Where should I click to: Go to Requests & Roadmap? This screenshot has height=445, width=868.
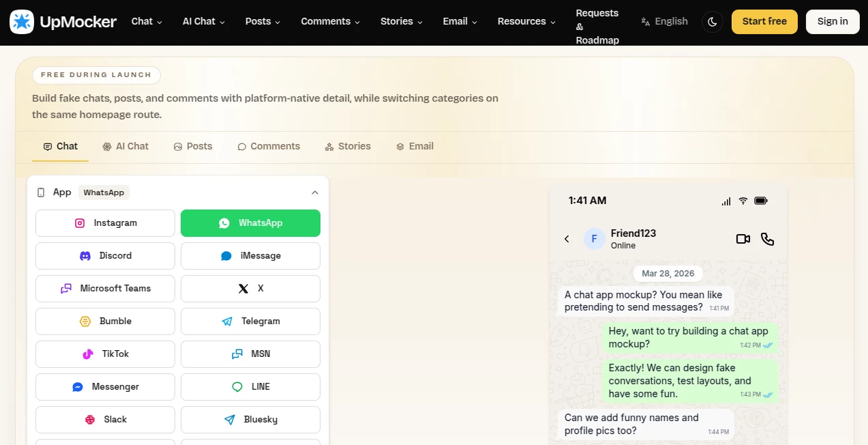[597, 27]
